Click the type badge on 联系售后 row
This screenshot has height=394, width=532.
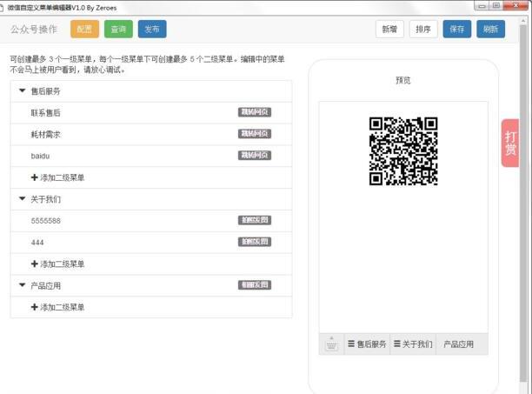[x=255, y=112]
